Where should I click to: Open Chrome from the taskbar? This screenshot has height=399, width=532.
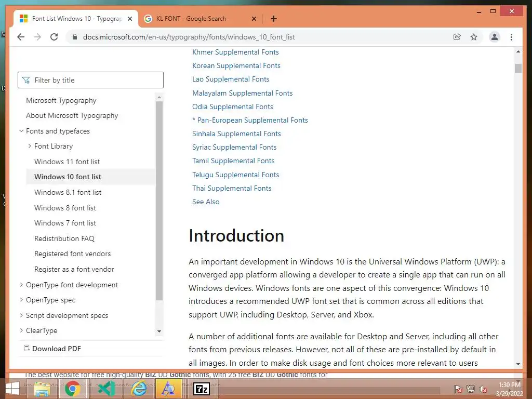[72, 389]
